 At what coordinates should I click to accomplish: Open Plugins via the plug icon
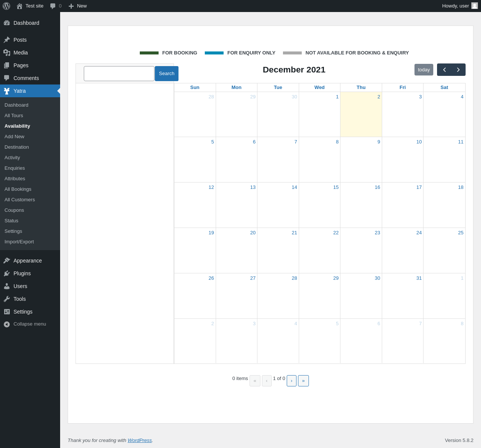click(x=7, y=273)
